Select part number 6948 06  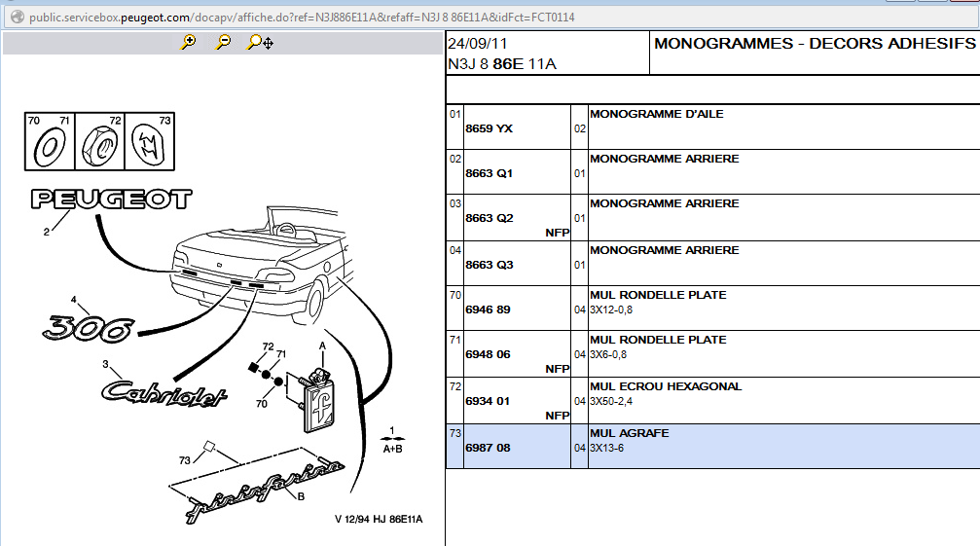click(488, 355)
